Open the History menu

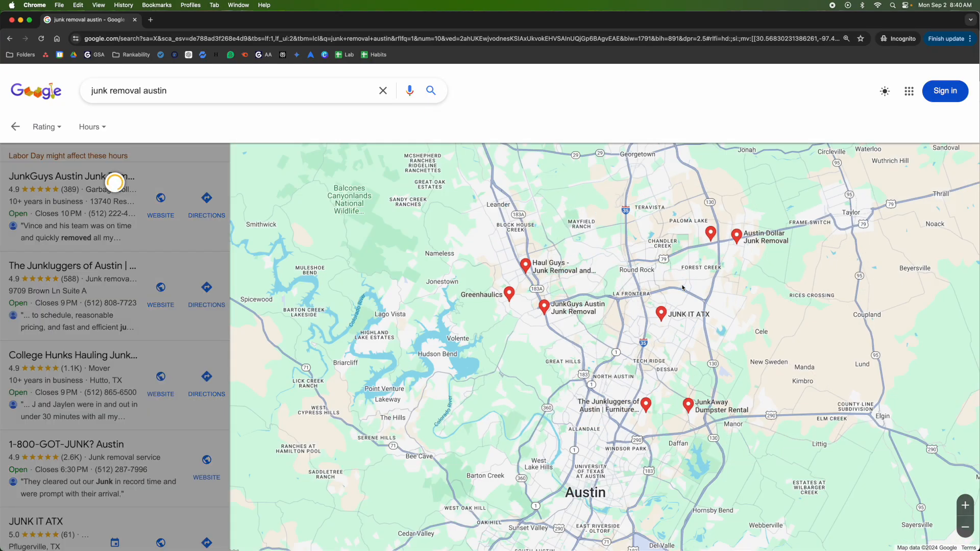point(123,5)
